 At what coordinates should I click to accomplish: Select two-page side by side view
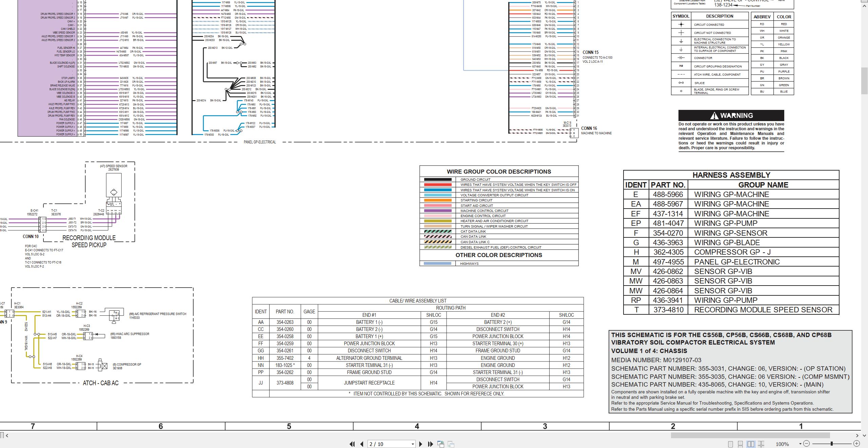coord(751,444)
